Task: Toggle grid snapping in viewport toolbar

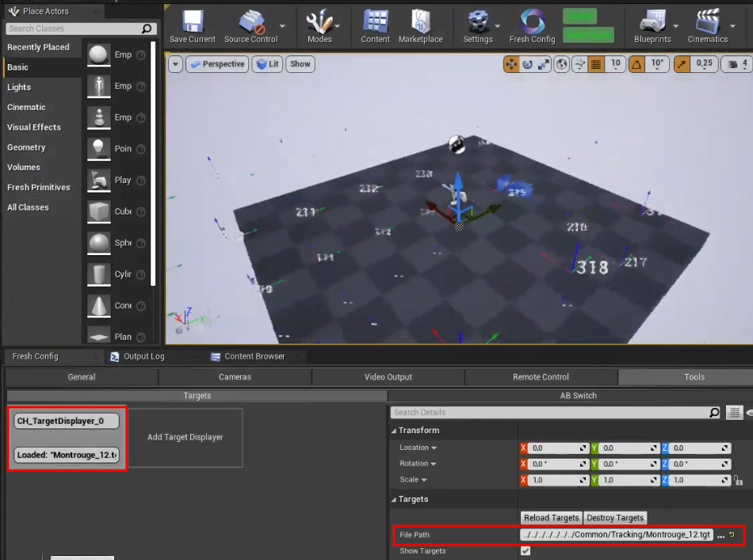Action: 596,64
